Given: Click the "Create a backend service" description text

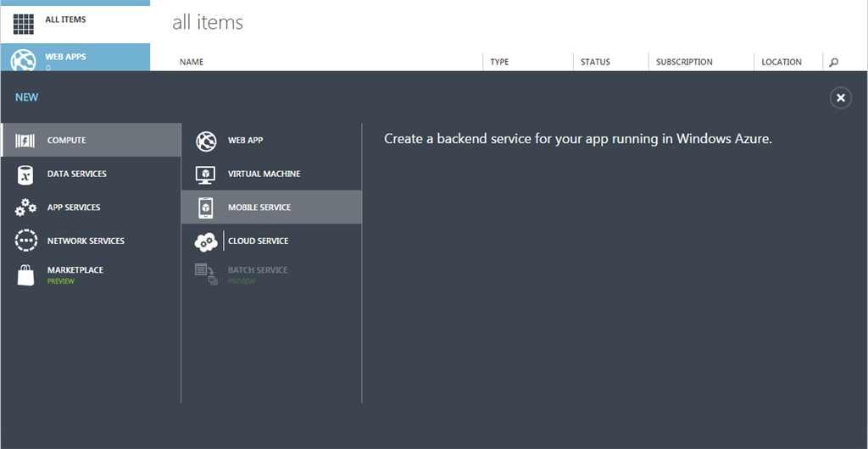Looking at the screenshot, I should [x=578, y=139].
